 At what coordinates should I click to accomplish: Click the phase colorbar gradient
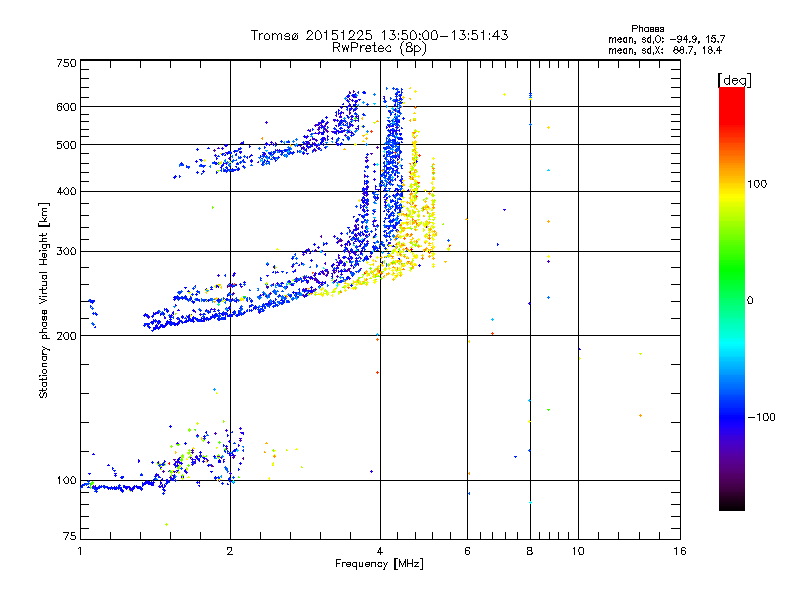pyautogui.click(x=732, y=298)
